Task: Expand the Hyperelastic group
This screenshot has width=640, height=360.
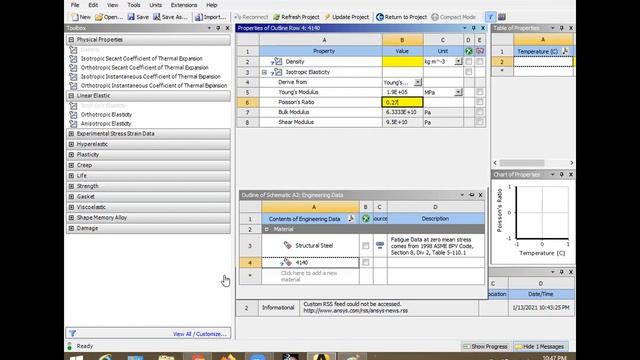Action: click(x=71, y=144)
